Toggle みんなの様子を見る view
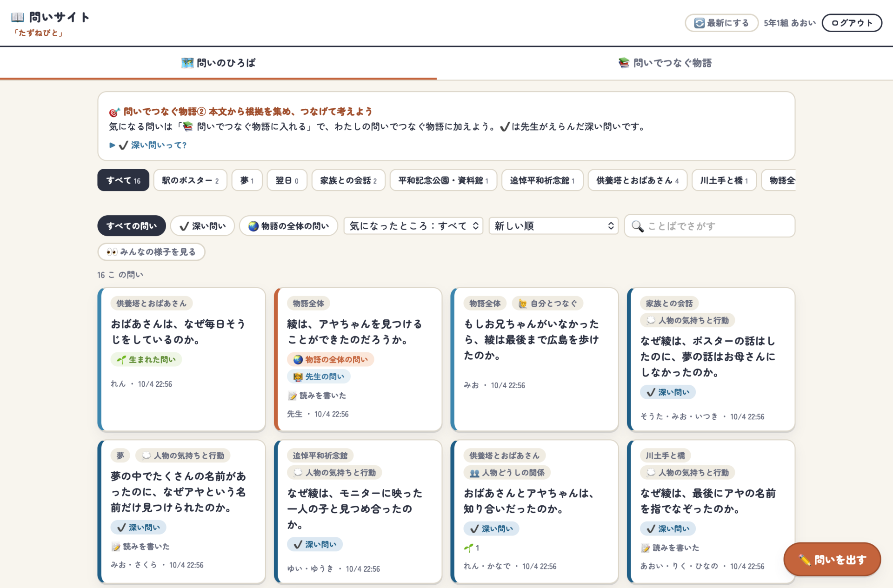This screenshot has height=588, width=893. click(151, 252)
